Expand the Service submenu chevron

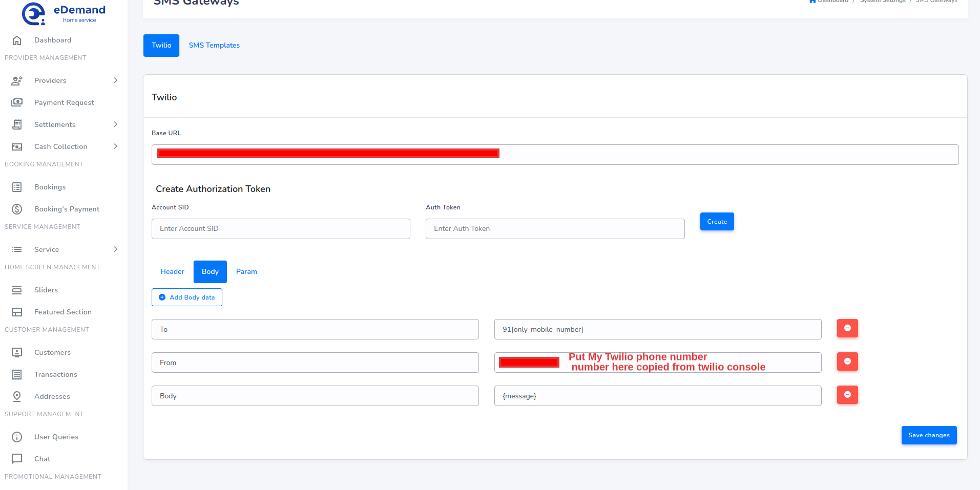(116, 249)
